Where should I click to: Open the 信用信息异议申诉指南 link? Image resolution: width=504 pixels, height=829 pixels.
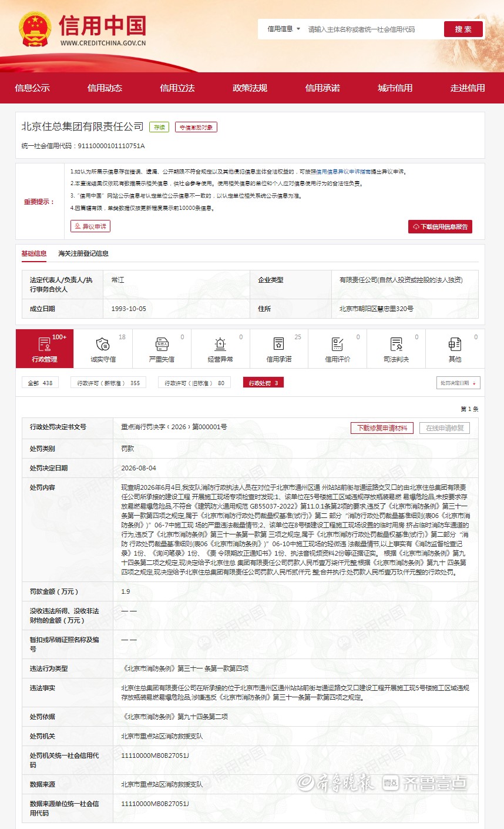click(x=344, y=172)
